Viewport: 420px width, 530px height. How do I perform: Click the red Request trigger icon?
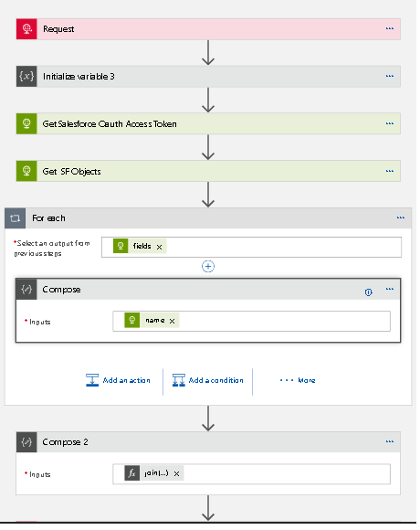click(26, 29)
